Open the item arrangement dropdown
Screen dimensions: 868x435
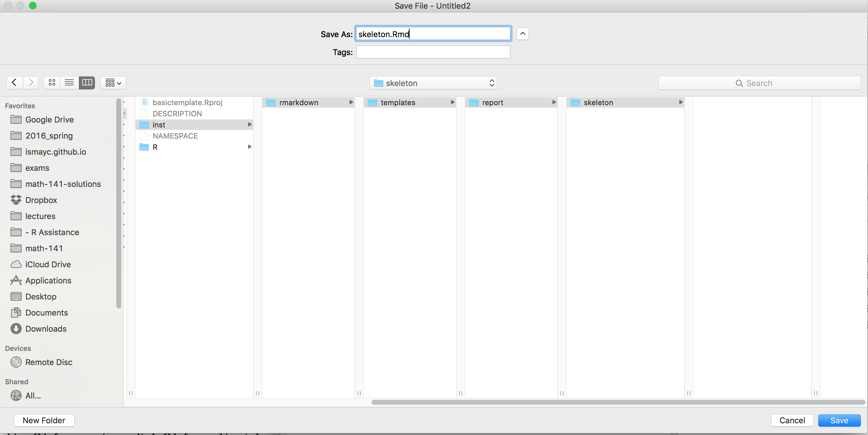113,83
